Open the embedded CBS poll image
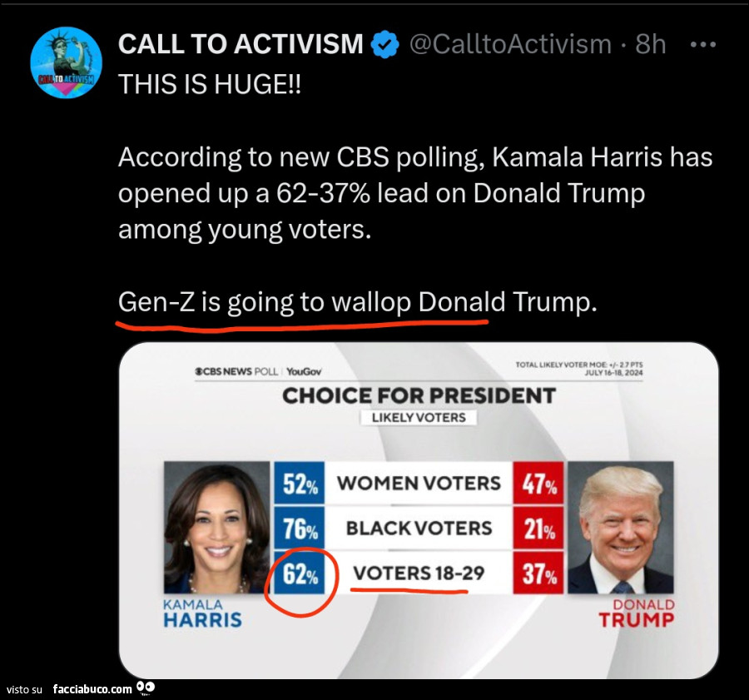The height and width of the screenshot is (700, 749). tap(419, 510)
